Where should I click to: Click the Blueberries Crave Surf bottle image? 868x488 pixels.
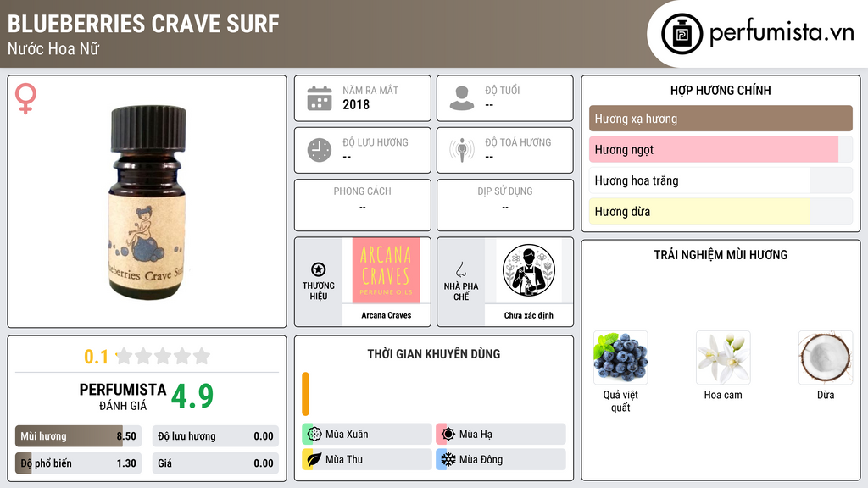147,202
